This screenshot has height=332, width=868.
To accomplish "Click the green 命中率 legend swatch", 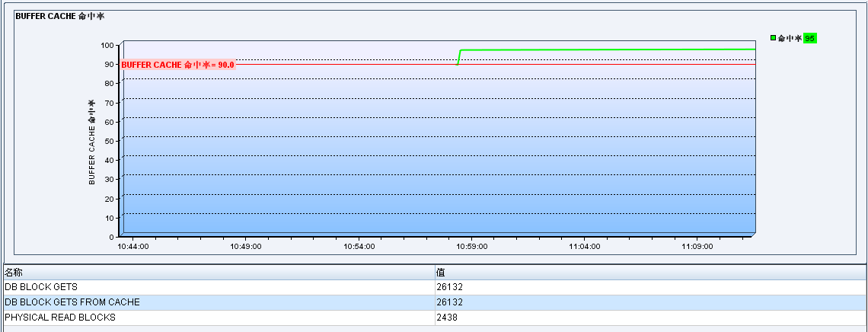I will pyautogui.click(x=774, y=38).
